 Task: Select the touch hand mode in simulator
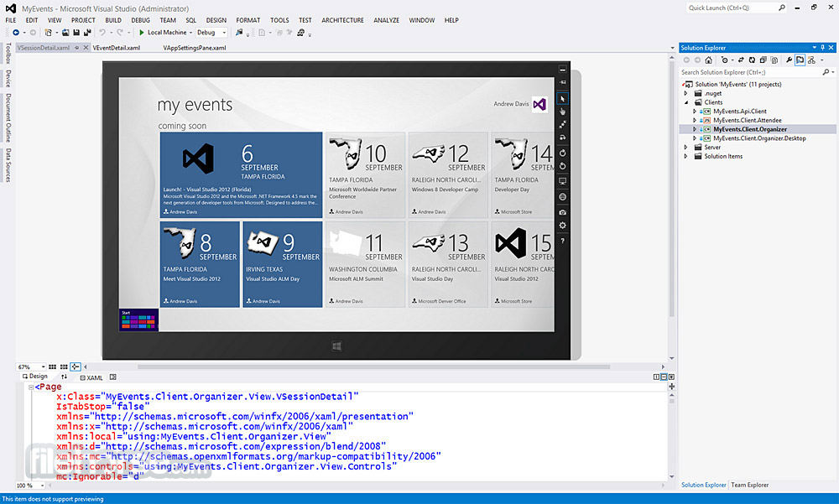(x=562, y=112)
